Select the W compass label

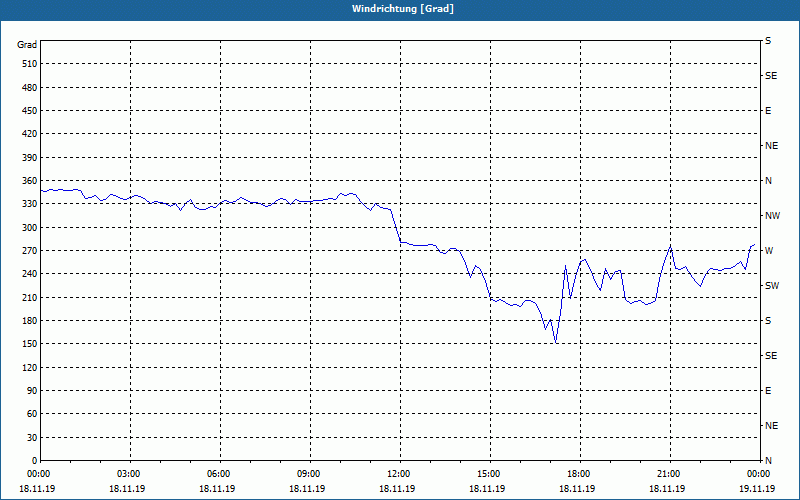tap(769, 251)
